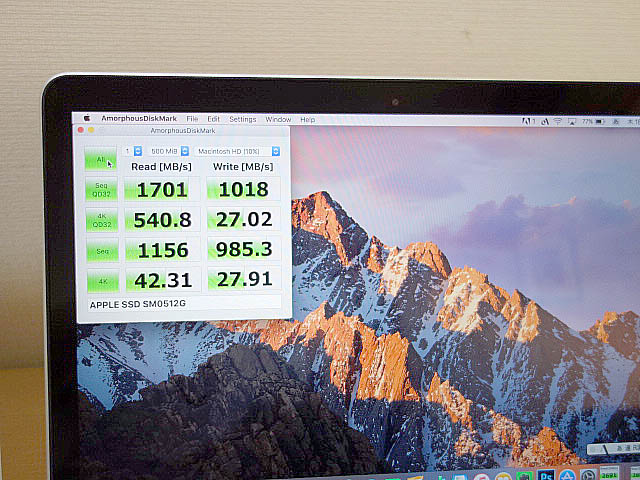Run the 4K test
Image resolution: width=640 pixels, height=480 pixels.
pyautogui.click(x=101, y=280)
